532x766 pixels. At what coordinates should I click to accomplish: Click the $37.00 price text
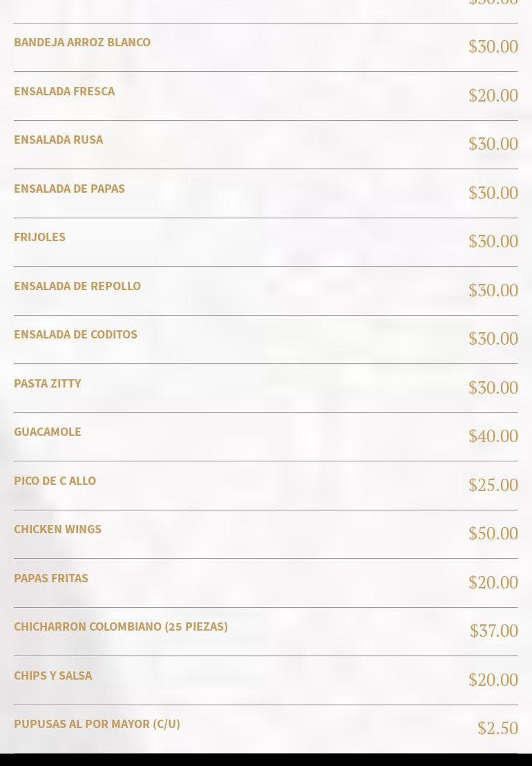click(494, 631)
